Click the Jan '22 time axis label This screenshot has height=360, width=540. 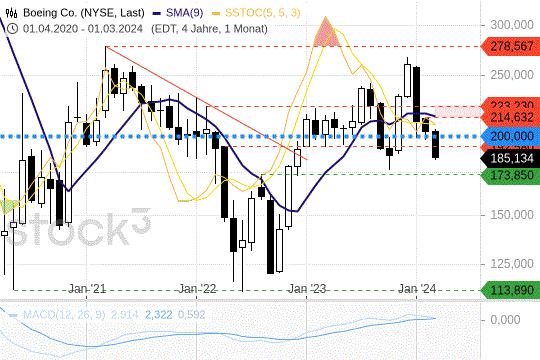click(197, 289)
